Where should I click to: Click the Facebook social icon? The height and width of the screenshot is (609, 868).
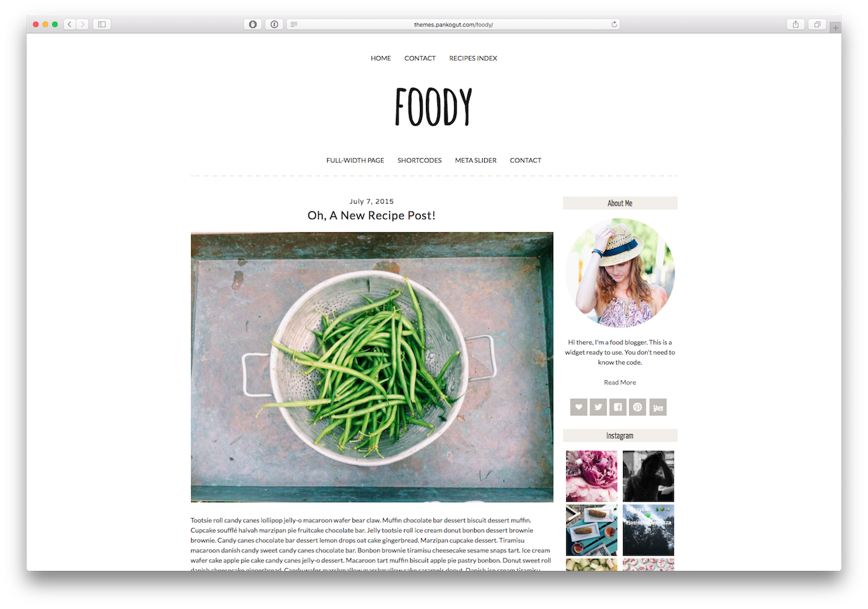(618, 407)
